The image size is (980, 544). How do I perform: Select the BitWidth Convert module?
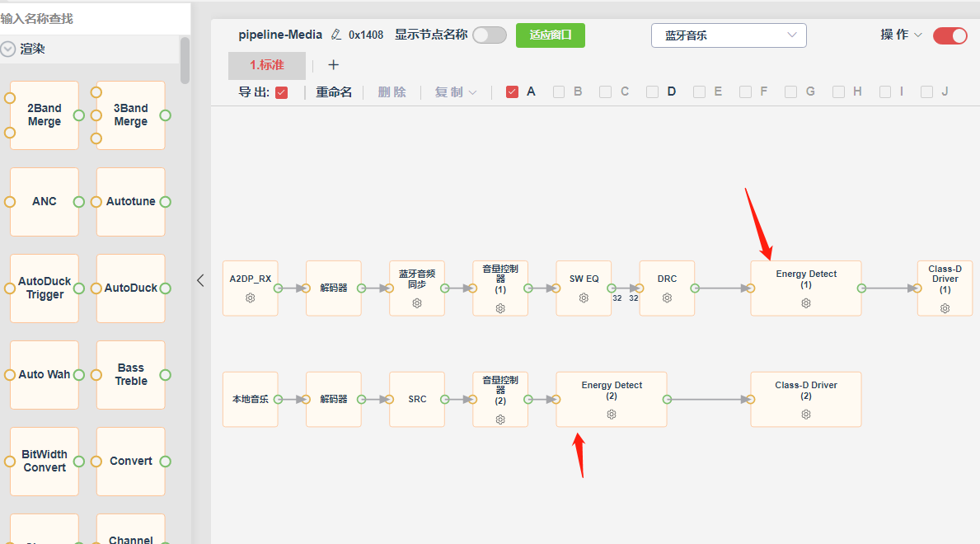(x=45, y=461)
